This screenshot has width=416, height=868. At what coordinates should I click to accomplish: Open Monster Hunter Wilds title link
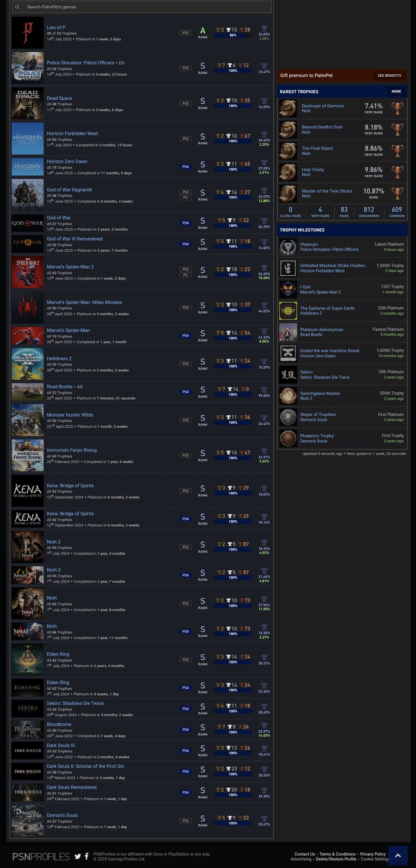tap(70, 415)
